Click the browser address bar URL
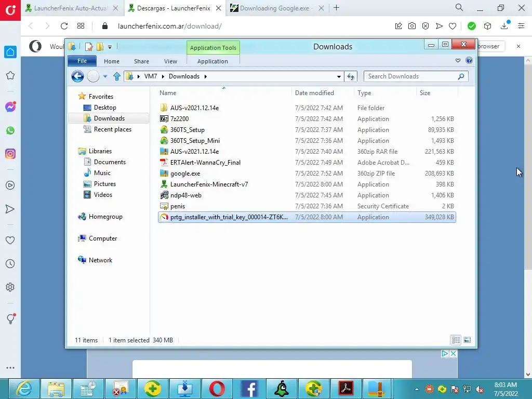The image size is (532, 399). pyautogui.click(x=170, y=26)
